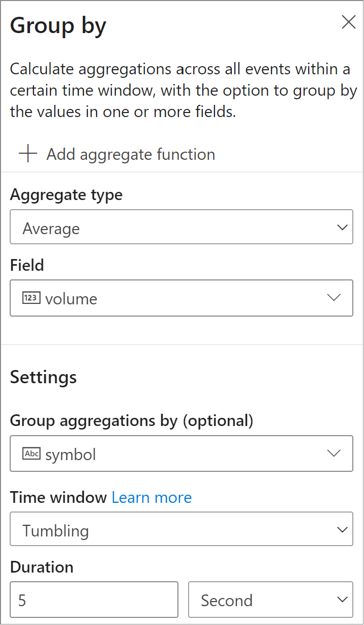
Task: Click the chevron beside the symbol value
Action: (334, 453)
